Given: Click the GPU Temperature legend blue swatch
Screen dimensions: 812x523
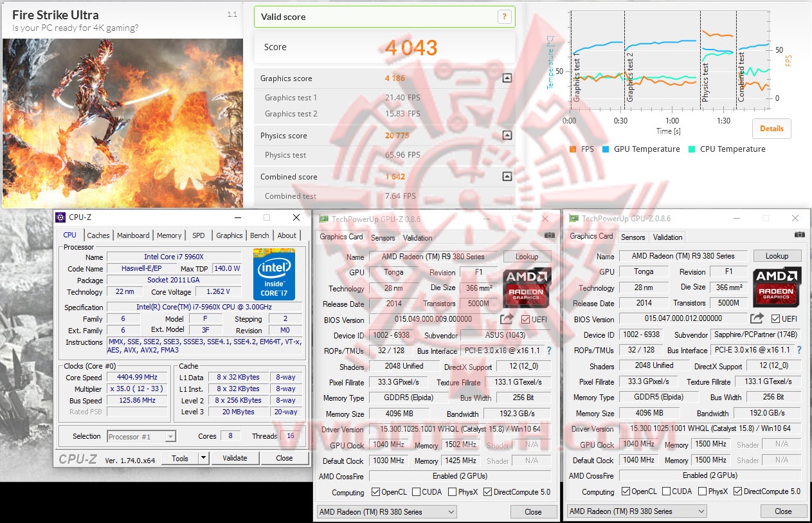Looking at the screenshot, I should pos(606,149).
